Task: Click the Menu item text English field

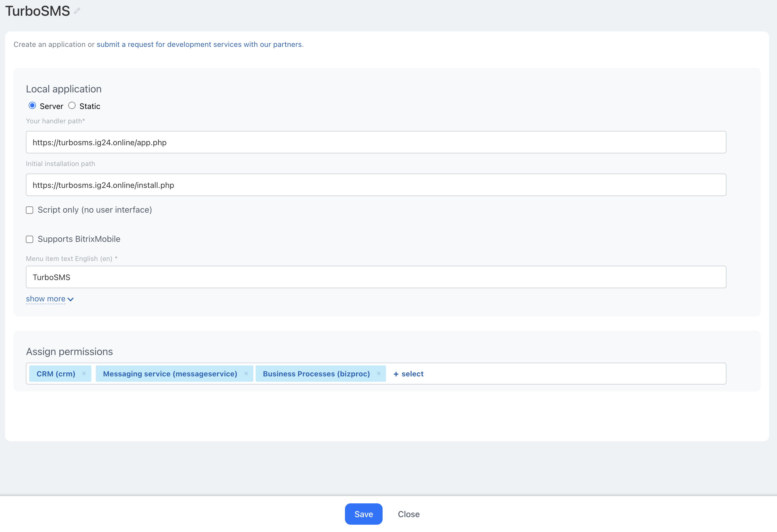Action: click(376, 277)
